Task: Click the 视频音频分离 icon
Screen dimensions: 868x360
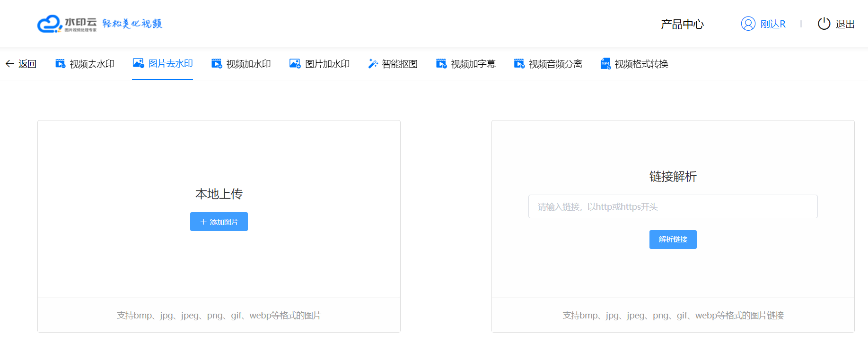Action: pyautogui.click(x=519, y=64)
